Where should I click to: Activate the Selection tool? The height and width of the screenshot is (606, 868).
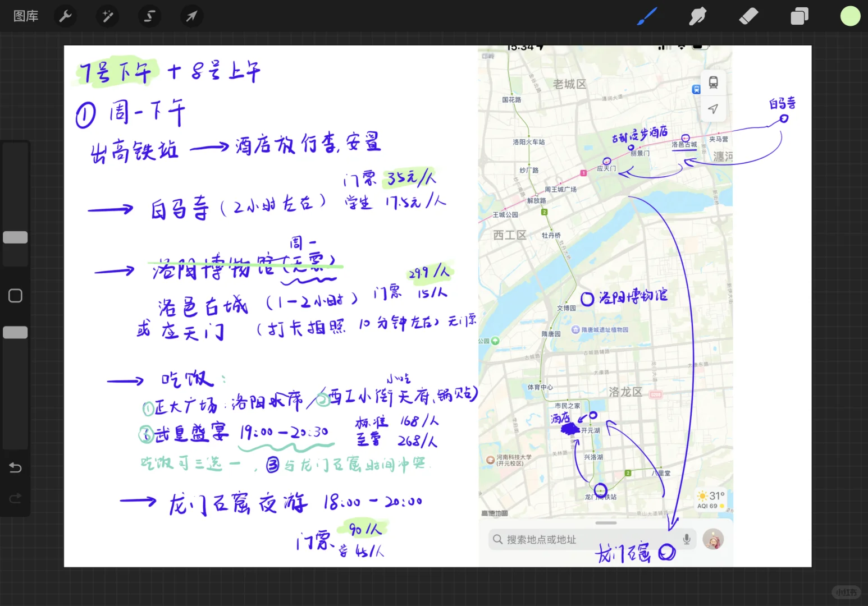(149, 16)
